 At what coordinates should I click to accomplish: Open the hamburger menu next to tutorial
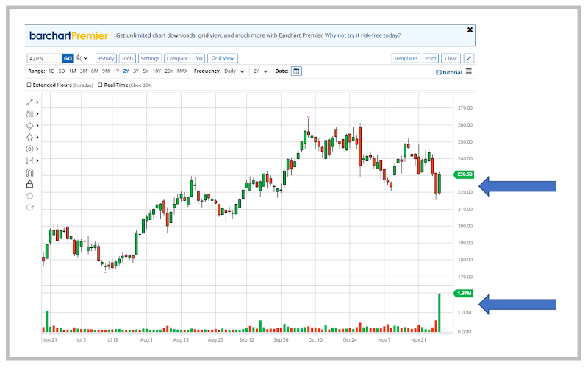click(x=469, y=71)
